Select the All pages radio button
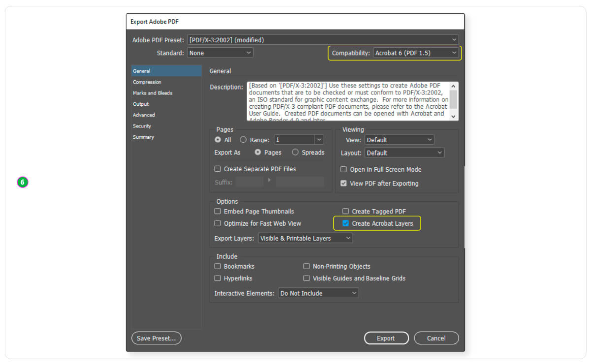 218,140
